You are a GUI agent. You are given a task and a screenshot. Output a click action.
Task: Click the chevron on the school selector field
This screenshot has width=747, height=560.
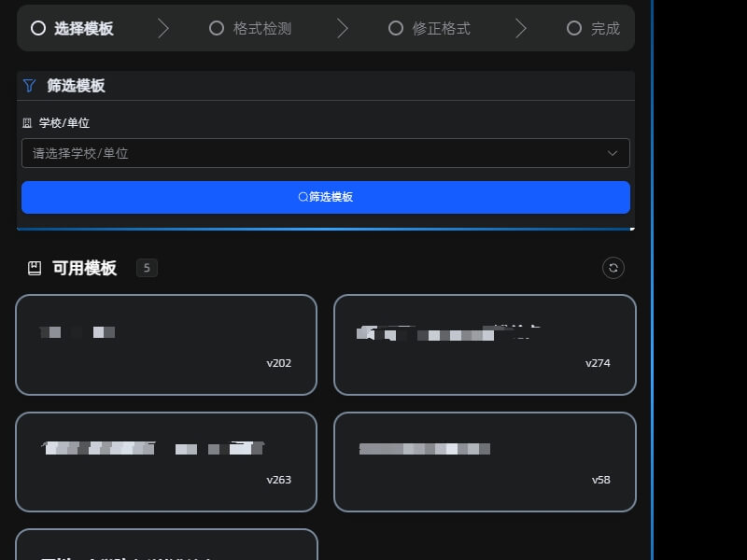tap(613, 152)
